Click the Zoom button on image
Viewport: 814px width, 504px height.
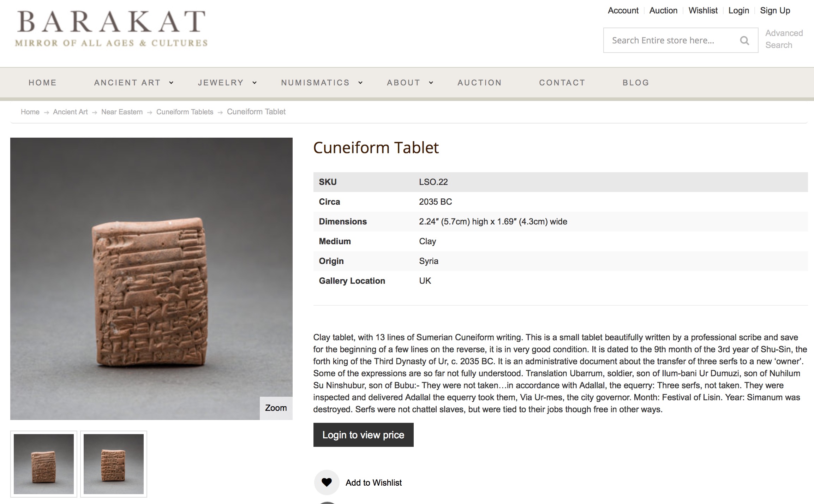276,408
